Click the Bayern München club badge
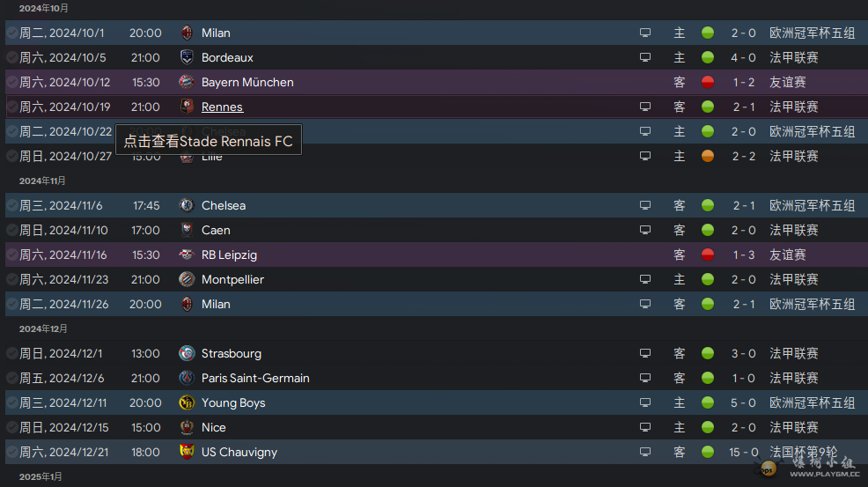The image size is (868, 487). (188, 82)
